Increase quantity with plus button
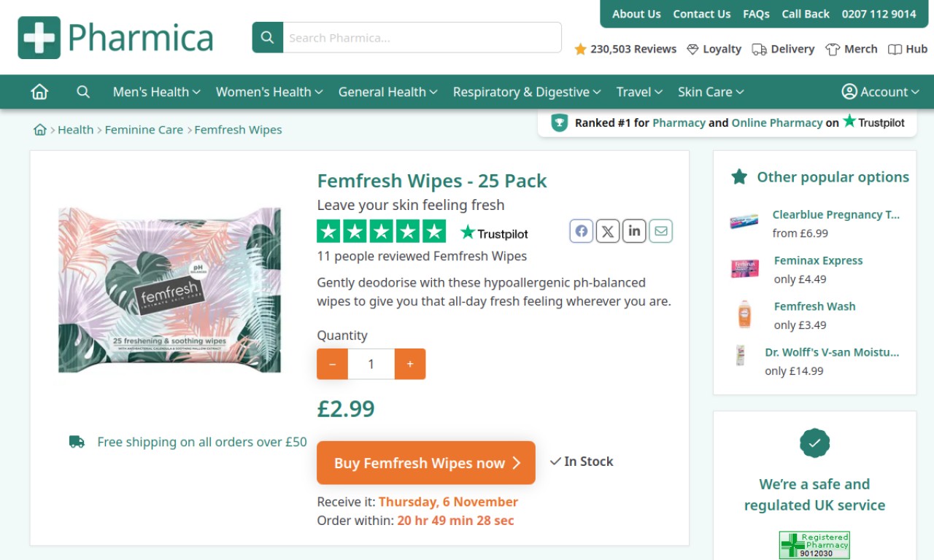The image size is (934, 560). (410, 364)
